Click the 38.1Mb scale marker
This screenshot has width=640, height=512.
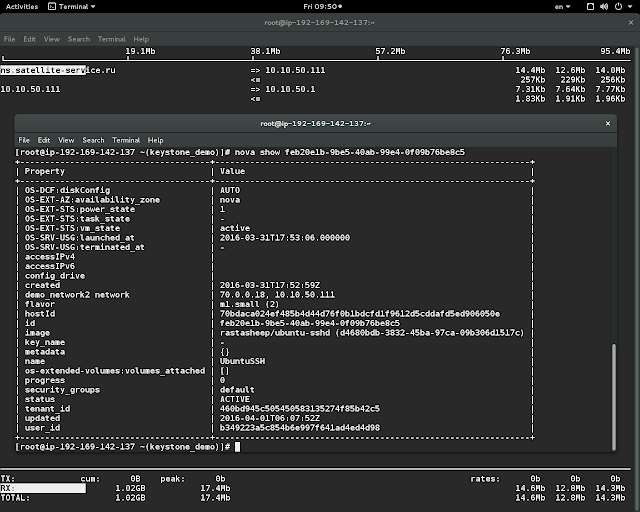coord(265,51)
